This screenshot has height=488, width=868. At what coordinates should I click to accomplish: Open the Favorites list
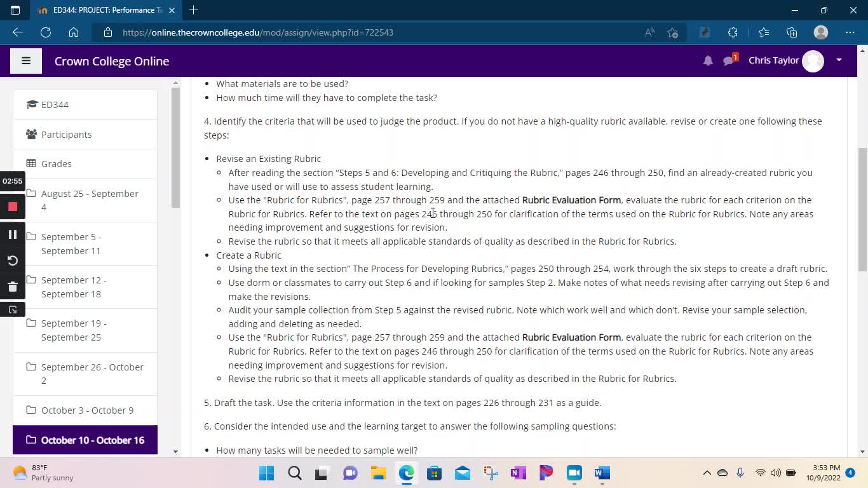point(763,32)
